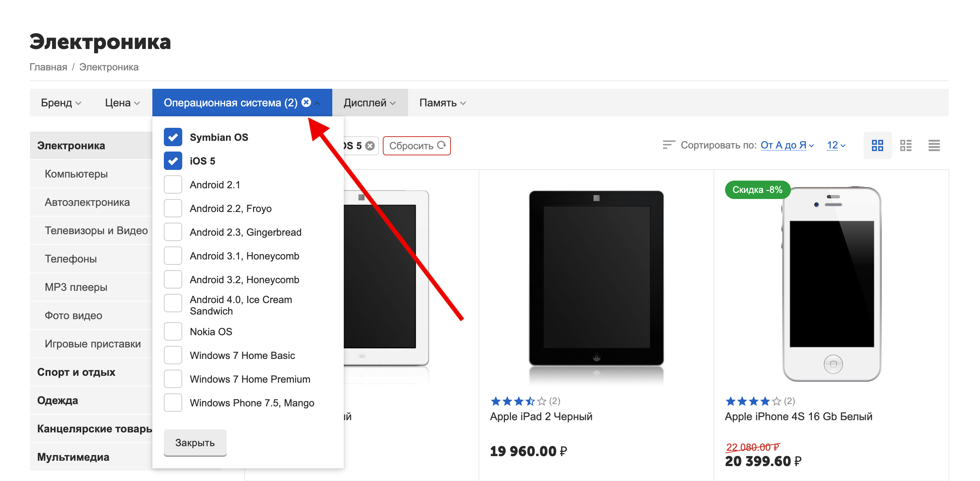Screen dimensions: 980x481
Task: Clear the Операционная система filter with the X icon
Action: (306, 102)
